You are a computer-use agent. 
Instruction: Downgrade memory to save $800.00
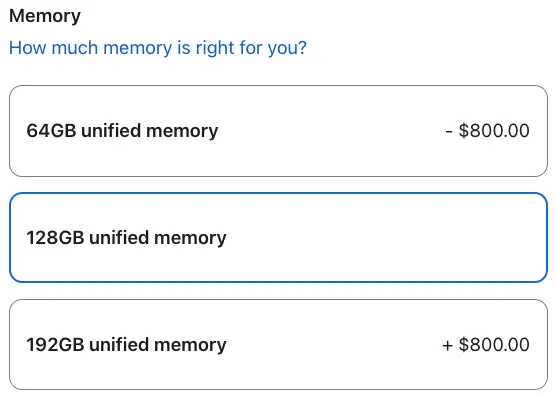pyautogui.click(x=278, y=131)
